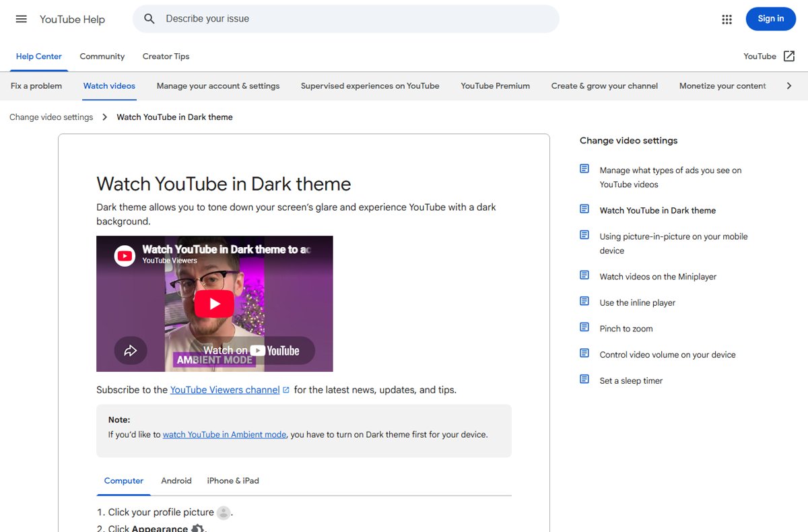Screen dimensions: 808x532
Task: Open the Community tab
Action: click(x=102, y=57)
